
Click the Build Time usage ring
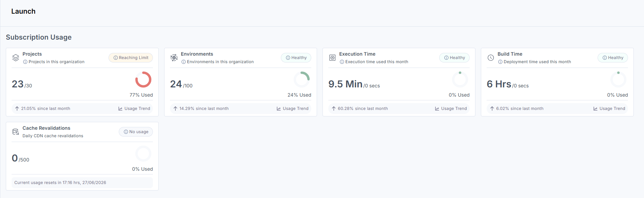[618, 80]
